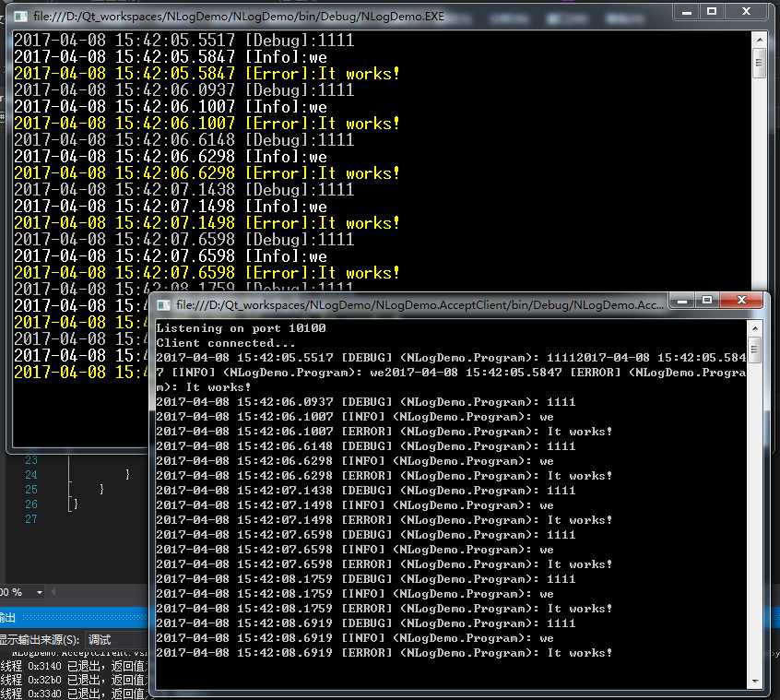Click line number 25 in code editor
The image size is (780, 700).
click(30, 489)
